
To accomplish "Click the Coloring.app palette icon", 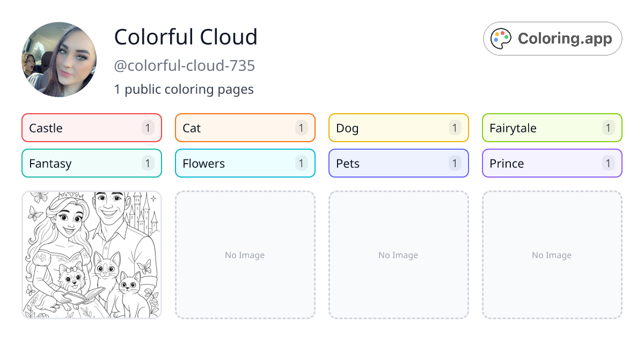I will (x=502, y=39).
